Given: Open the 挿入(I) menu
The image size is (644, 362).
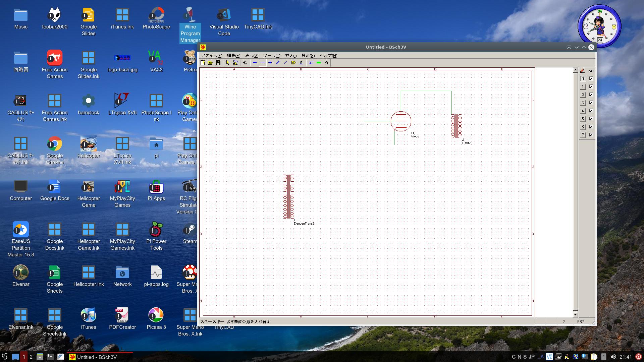Looking at the screenshot, I should [x=291, y=56].
